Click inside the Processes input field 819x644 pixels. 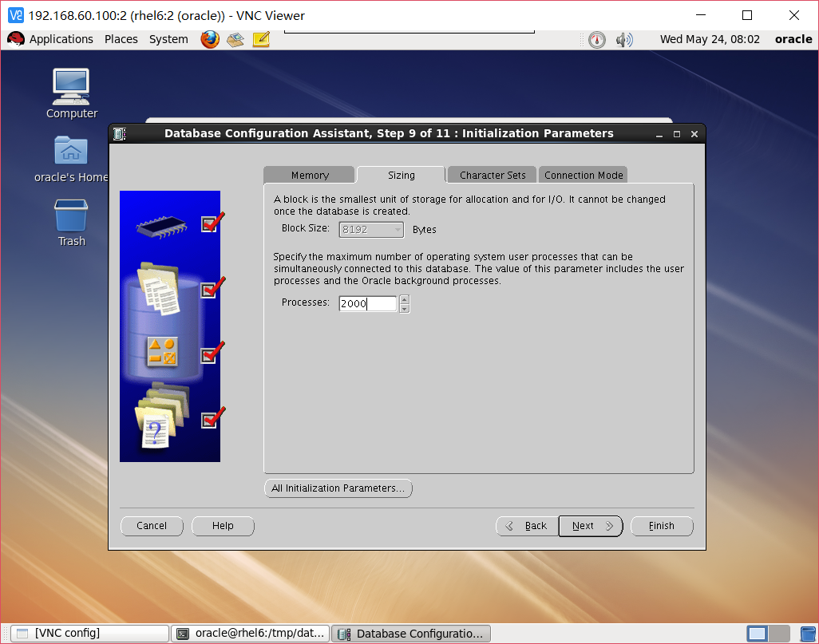[366, 303]
